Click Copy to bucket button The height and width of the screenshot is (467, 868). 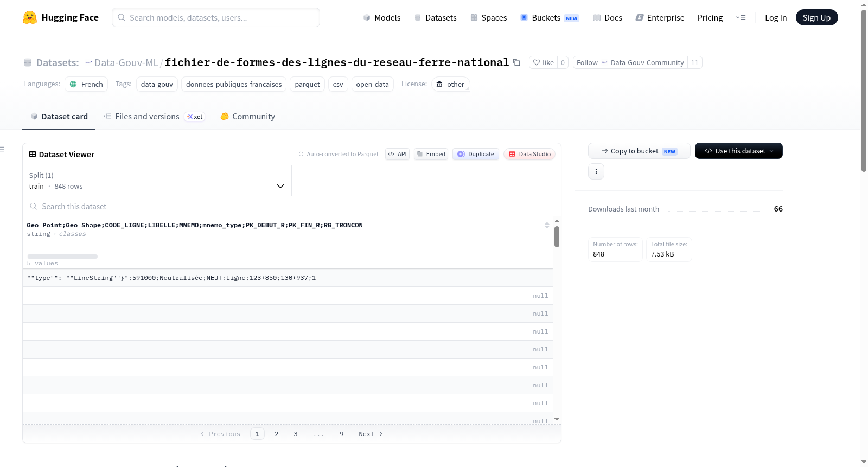coord(639,151)
